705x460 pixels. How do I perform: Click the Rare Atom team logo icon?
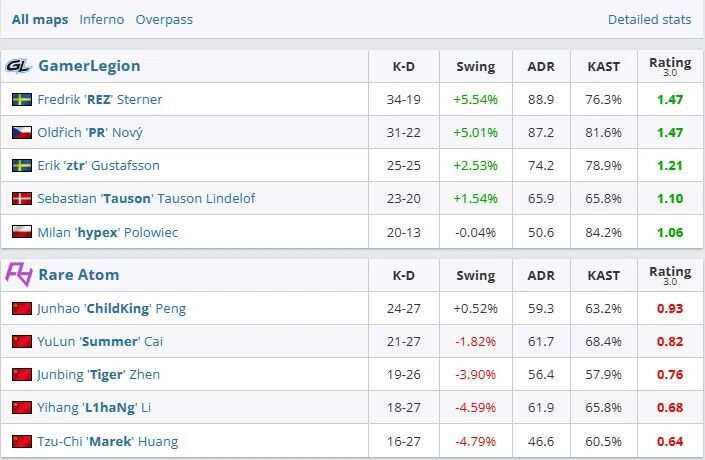[x=19, y=274]
